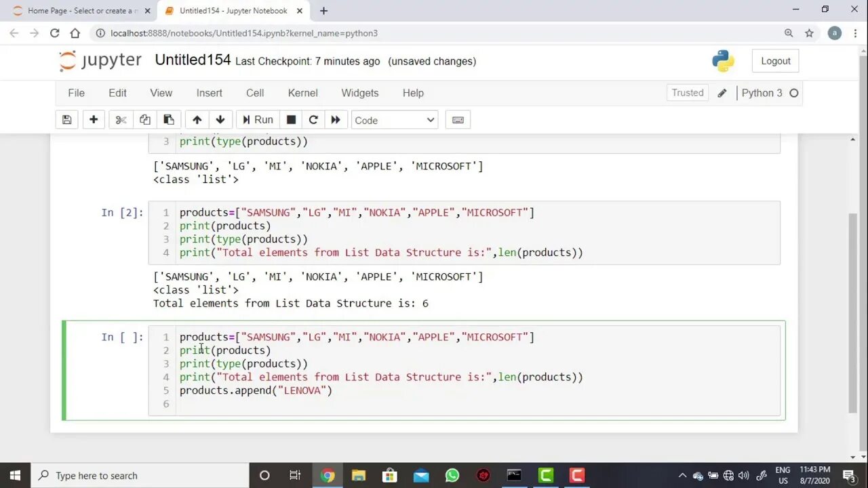Open WhatsApp from taskbar

tap(452, 475)
